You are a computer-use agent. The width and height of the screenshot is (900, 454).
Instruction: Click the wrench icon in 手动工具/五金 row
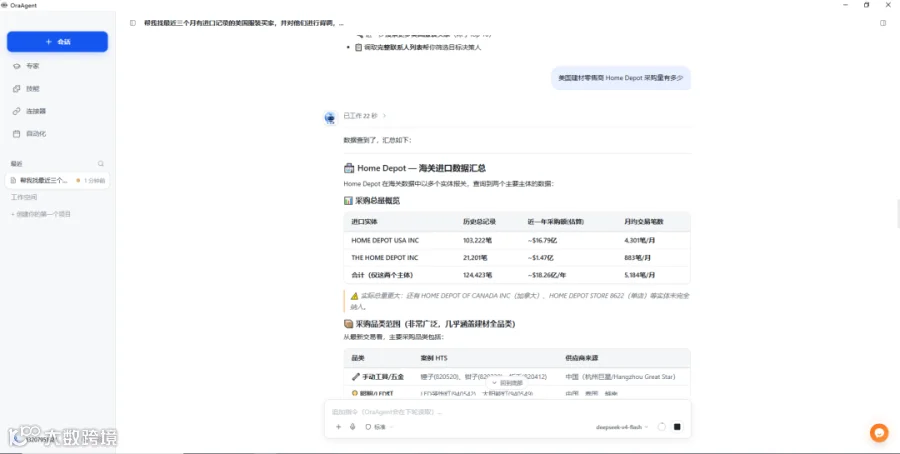[x=355, y=377]
